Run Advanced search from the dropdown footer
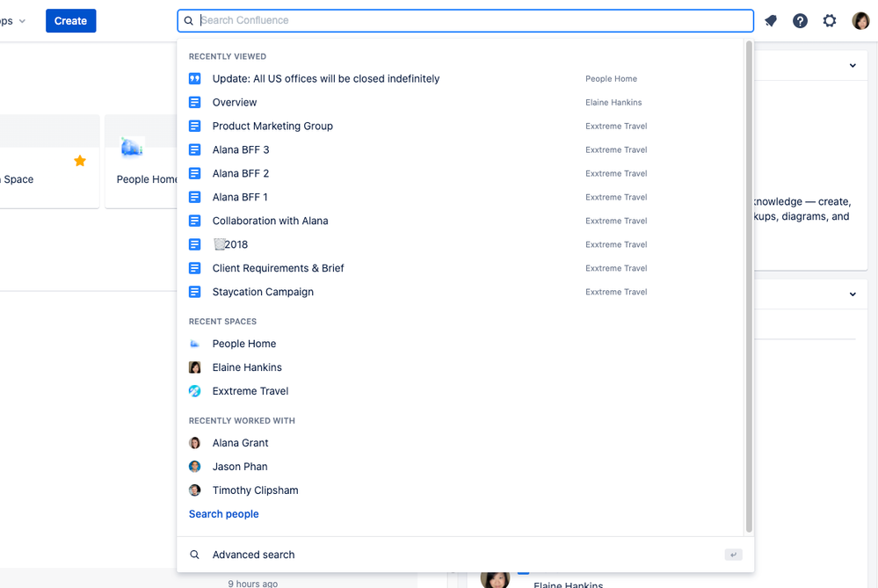Image resolution: width=878 pixels, height=588 pixels. coord(253,554)
